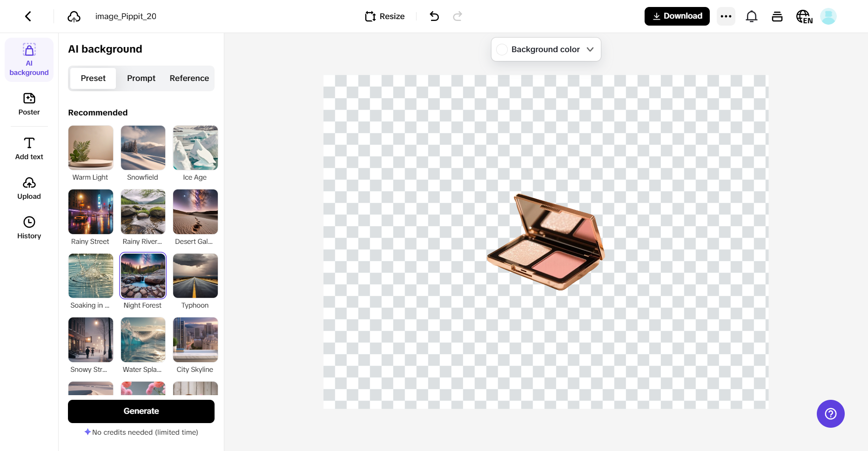This screenshot has width=868, height=451.
Task: Select the Add text tool
Action: pos(29,149)
